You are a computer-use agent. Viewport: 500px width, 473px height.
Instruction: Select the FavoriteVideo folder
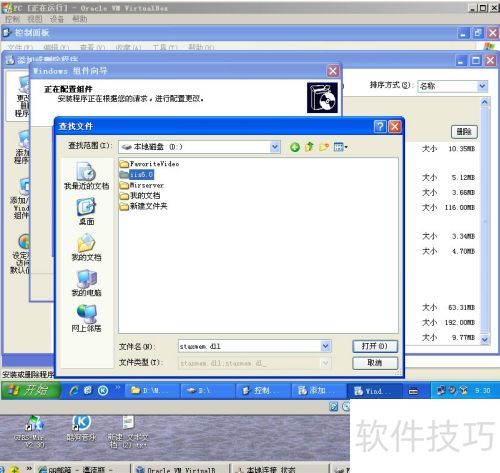(x=149, y=164)
